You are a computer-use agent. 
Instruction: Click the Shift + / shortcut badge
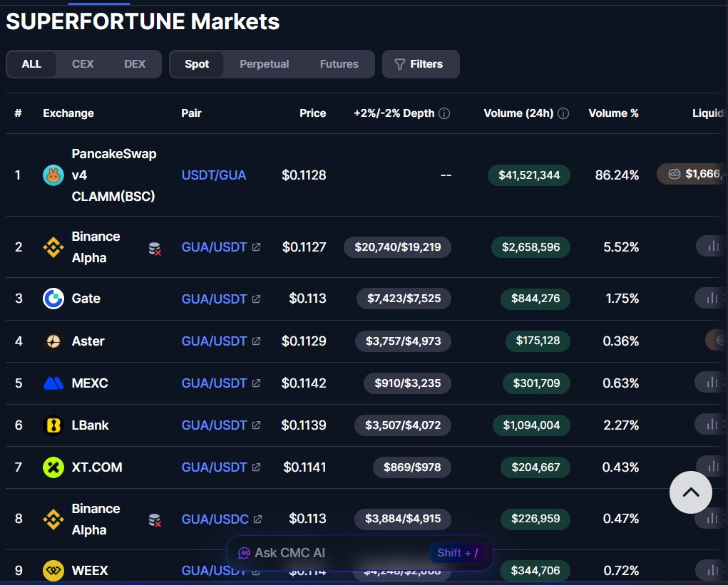458,553
